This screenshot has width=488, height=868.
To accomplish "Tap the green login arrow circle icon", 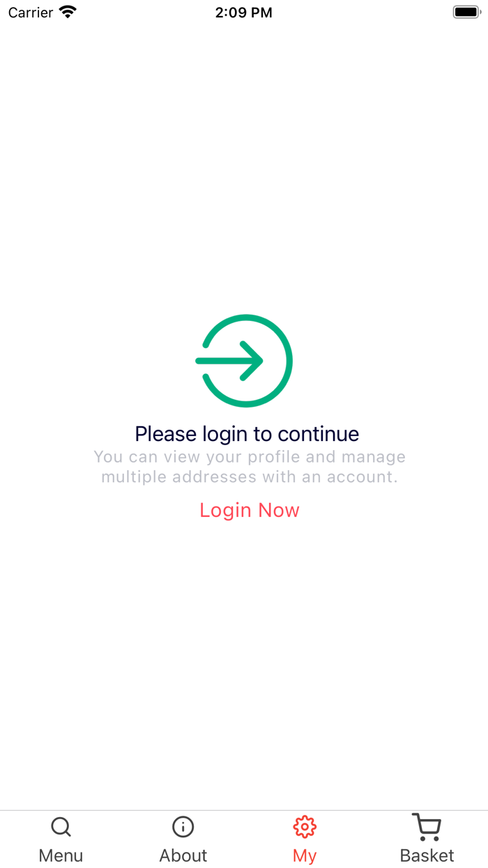I will point(244,361).
